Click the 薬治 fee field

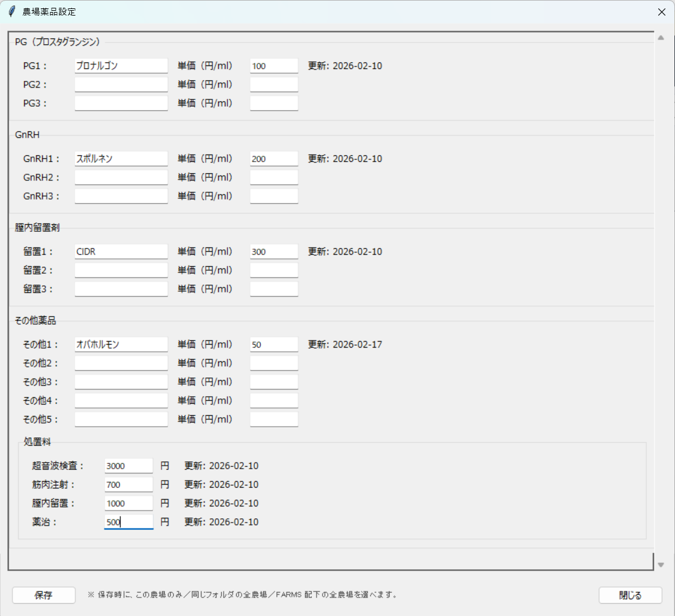[129, 523]
